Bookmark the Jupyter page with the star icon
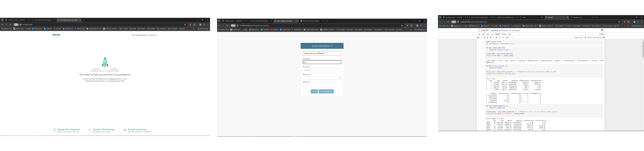644x151 pixels. 619,22
